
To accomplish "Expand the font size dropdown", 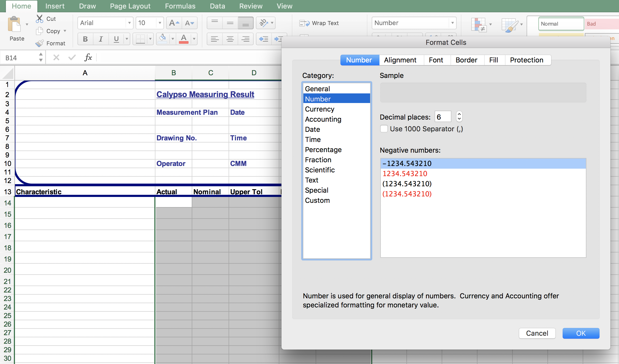I will click(x=160, y=23).
